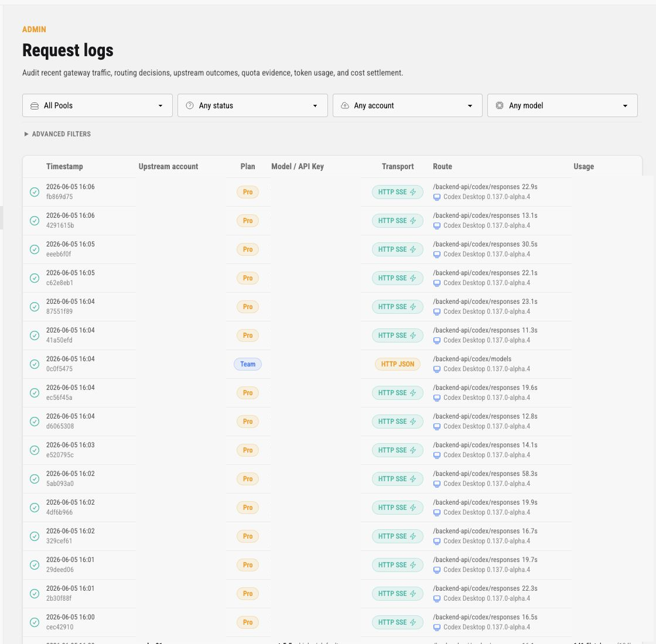The width and height of the screenshot is (656, 644).
Task: Click timestamp 2026-06-05 16:03 for e520795c
Action: pos(70,445)
